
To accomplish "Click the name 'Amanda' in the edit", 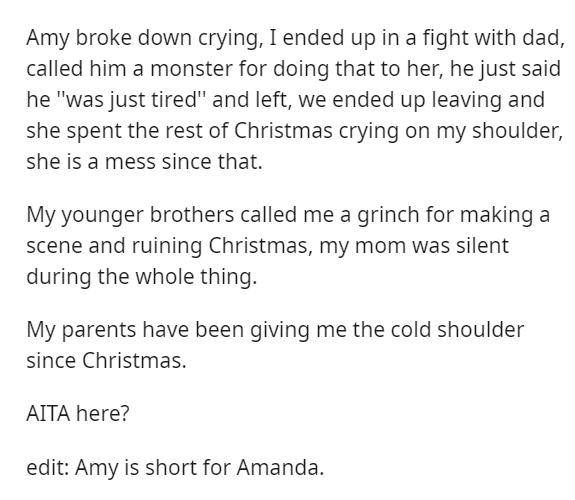I will [x=278, y=467].
